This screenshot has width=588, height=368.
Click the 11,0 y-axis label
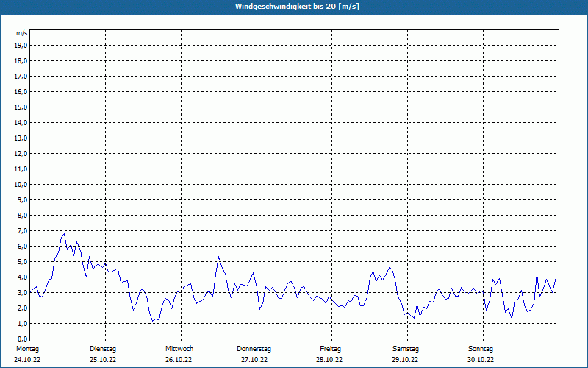coord(21,169)
